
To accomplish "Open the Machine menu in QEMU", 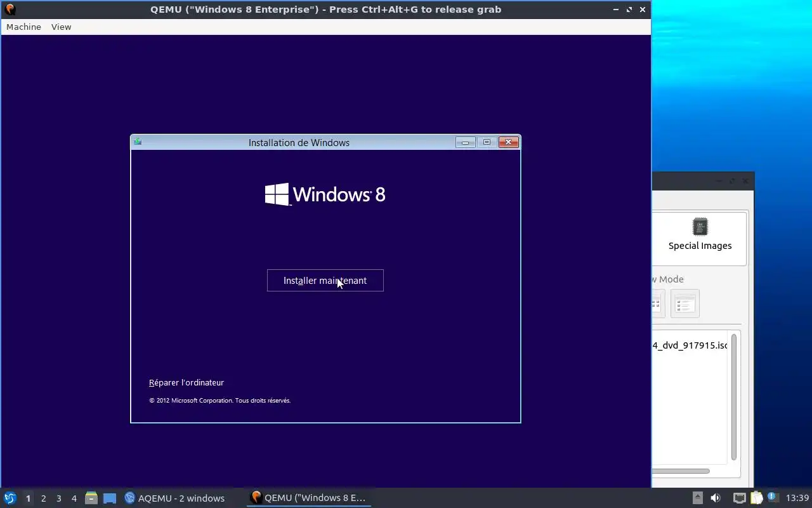I will click(x=23, y=27).
